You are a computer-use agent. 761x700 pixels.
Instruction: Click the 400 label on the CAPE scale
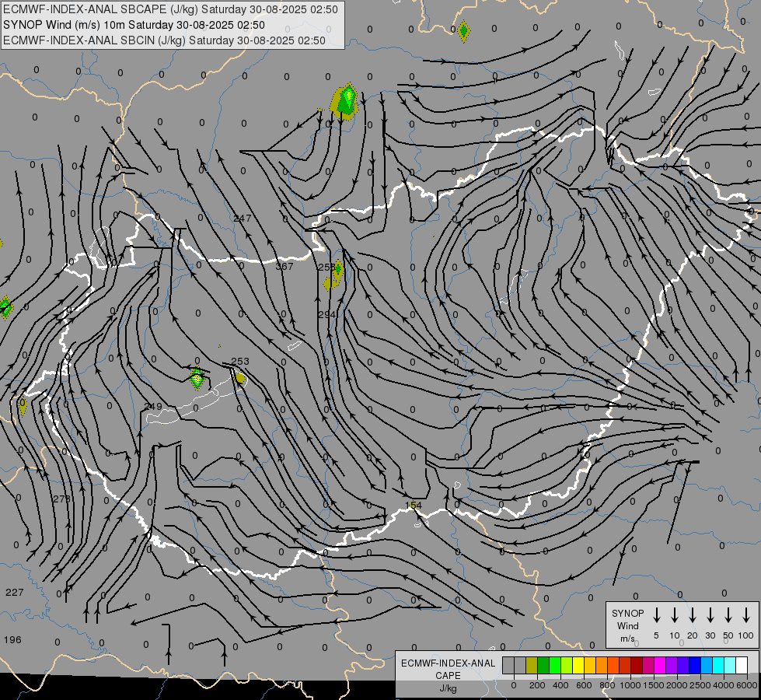[560, 685]
